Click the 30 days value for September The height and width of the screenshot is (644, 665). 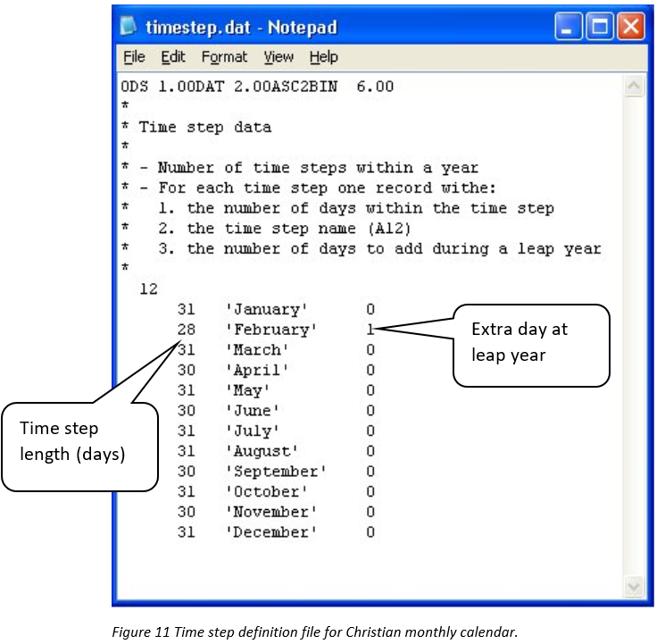tap(187, 472)
